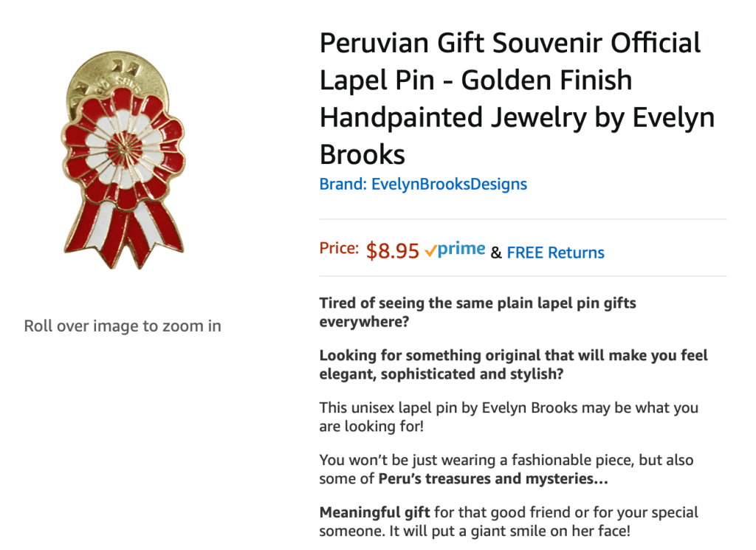Open the EvelynBrooksDesigns brand link
756x550 pixels.
pos(423,184)
